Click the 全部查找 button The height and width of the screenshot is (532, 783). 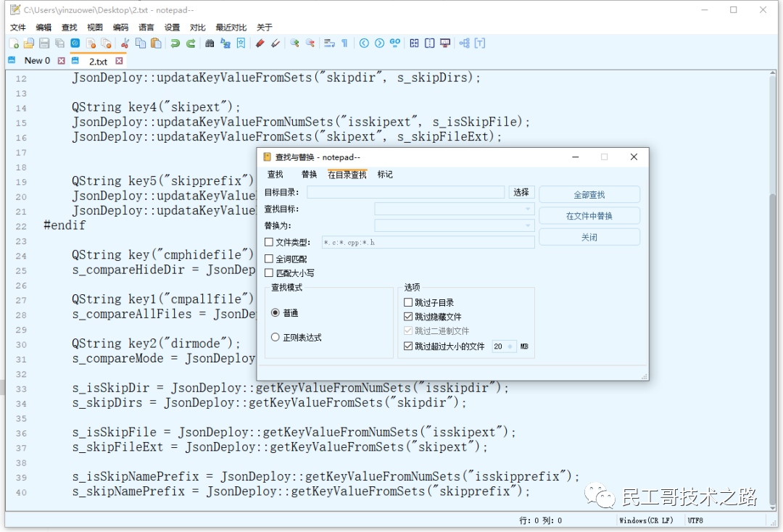pyautogui.click(x=589, y=195)
